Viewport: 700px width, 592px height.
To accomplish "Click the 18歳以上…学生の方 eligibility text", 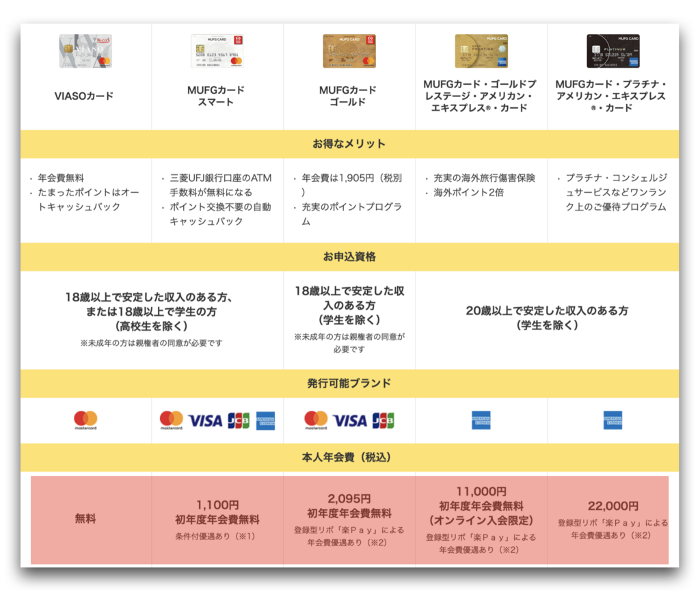I will [151, 312].
